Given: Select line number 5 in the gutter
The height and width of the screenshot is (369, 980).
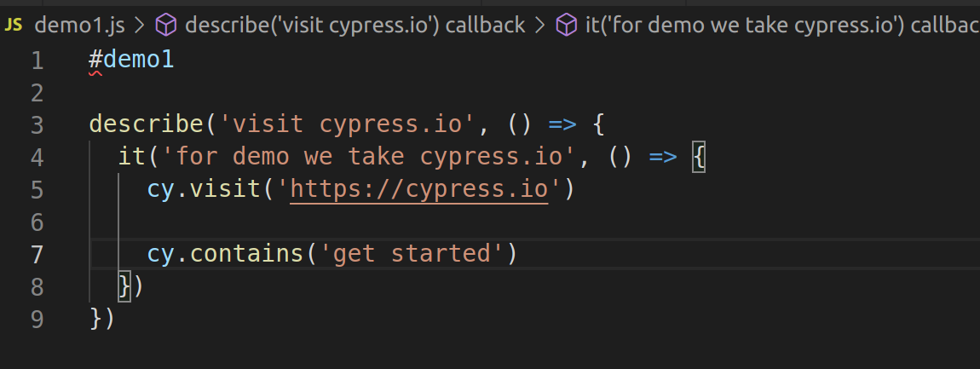Looking at the screenshot, I should click(x=36, y=188).
